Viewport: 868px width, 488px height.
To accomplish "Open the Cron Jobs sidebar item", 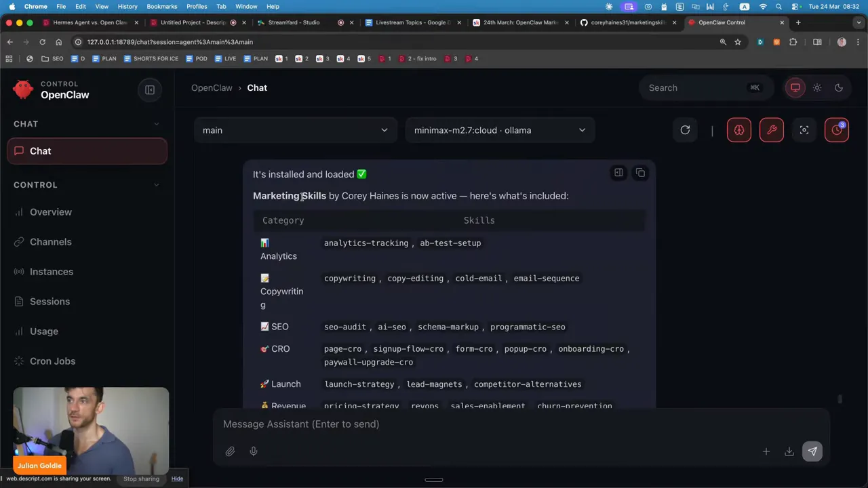I will tap(87, 361).
